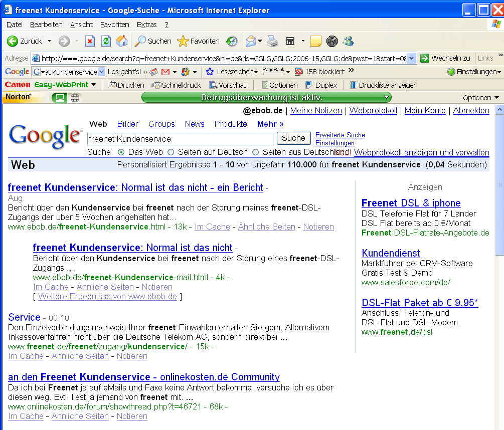Open the Favoriten menu in menu bar
Image resolution: width=504 pixels, height=430 pixels.
[x=115, y=25]
